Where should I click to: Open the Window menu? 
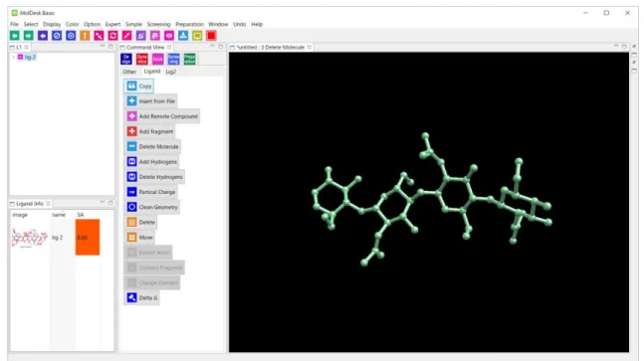218,24
